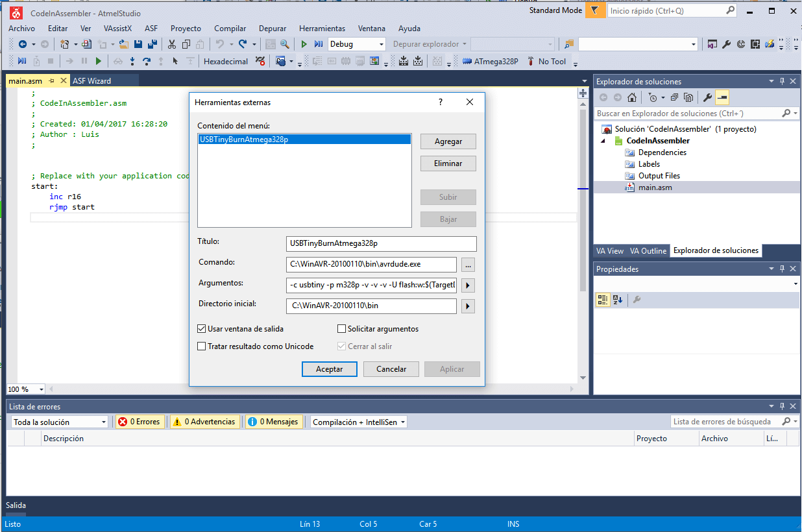Toggle the 0 Advertencias filter button
Viewport: 802px width, 532px height.
(x=204, y=422)
